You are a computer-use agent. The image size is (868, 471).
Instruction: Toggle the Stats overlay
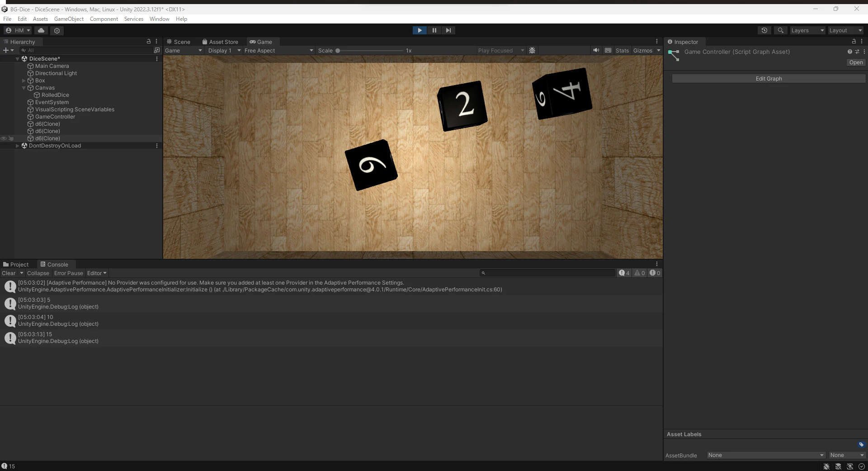[622, 50]
